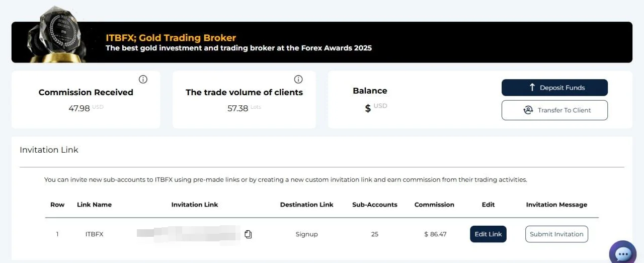
Task: Click the Destination Link column header
Action: pyautogui.click(x=307, y=205)
